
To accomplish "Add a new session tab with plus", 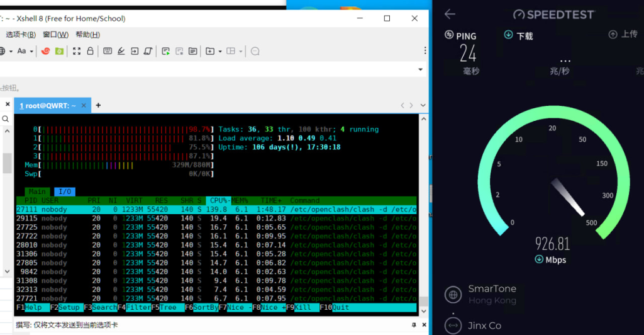I will (98, 105).
